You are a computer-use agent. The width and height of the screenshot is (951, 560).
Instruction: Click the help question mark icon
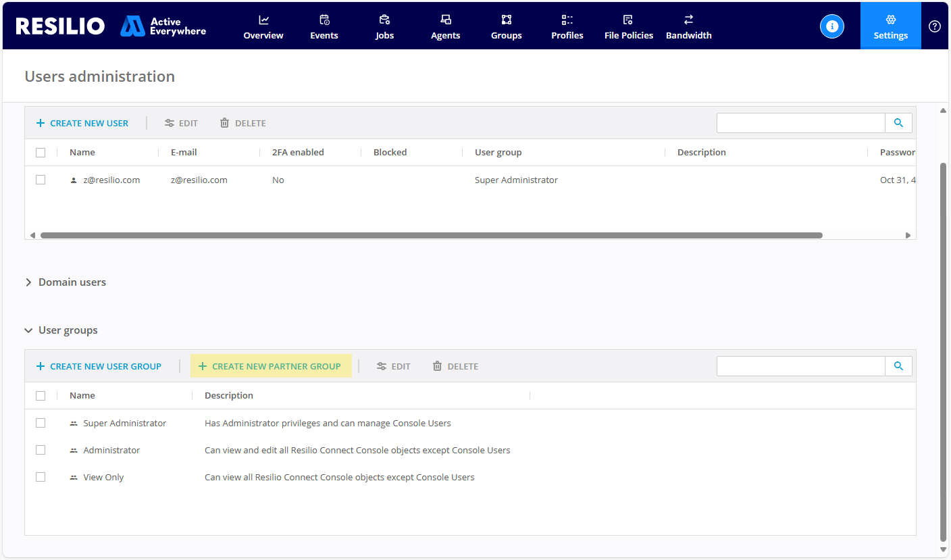[x=935, y=26]
